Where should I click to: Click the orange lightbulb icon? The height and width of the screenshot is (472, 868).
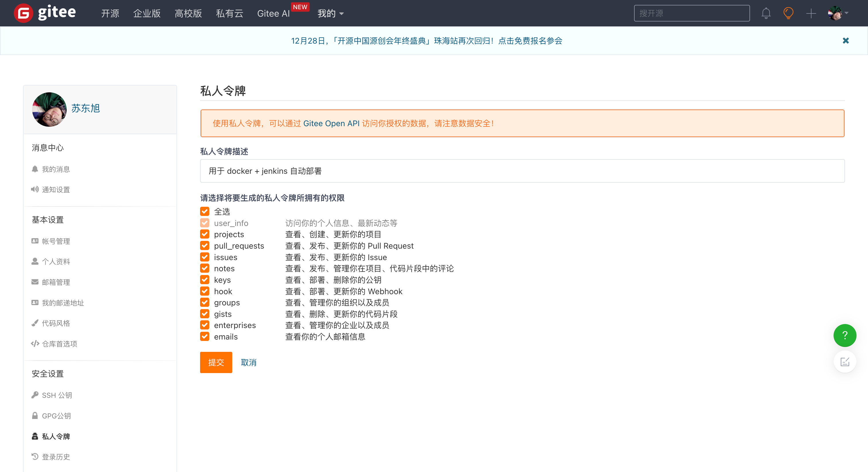pyautogui.click(x=788, y=13)
